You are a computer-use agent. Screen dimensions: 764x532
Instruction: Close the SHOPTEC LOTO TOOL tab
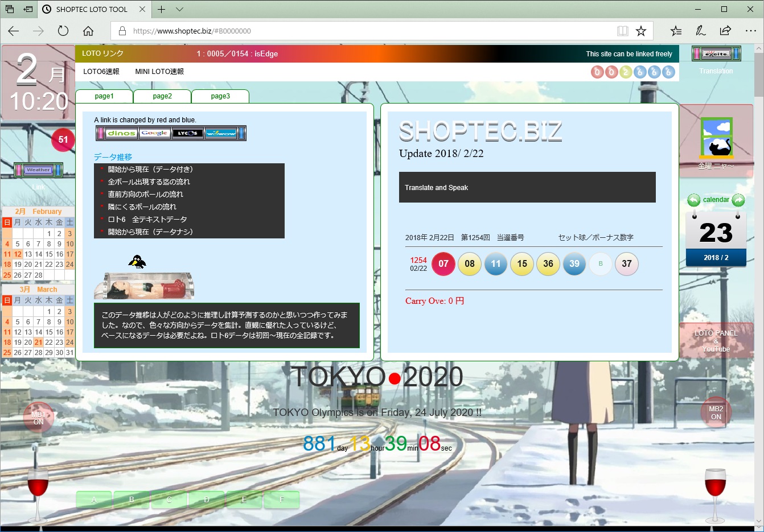tap(142, 9)
